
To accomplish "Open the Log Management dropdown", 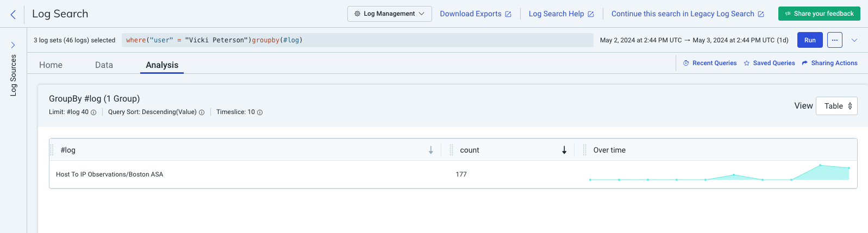I will [x=389, y=14].
